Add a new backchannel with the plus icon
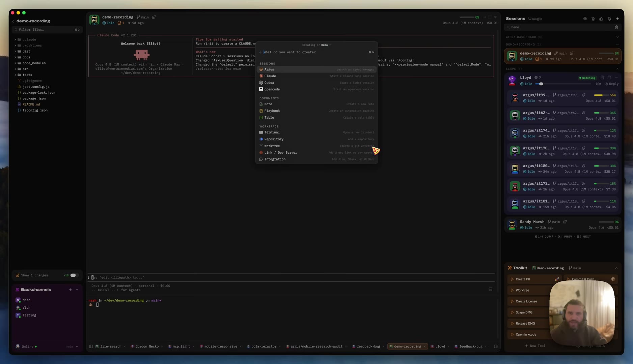The width and height of the screenshot is (633, 364). pyautogui.click(x=70, y=290)
